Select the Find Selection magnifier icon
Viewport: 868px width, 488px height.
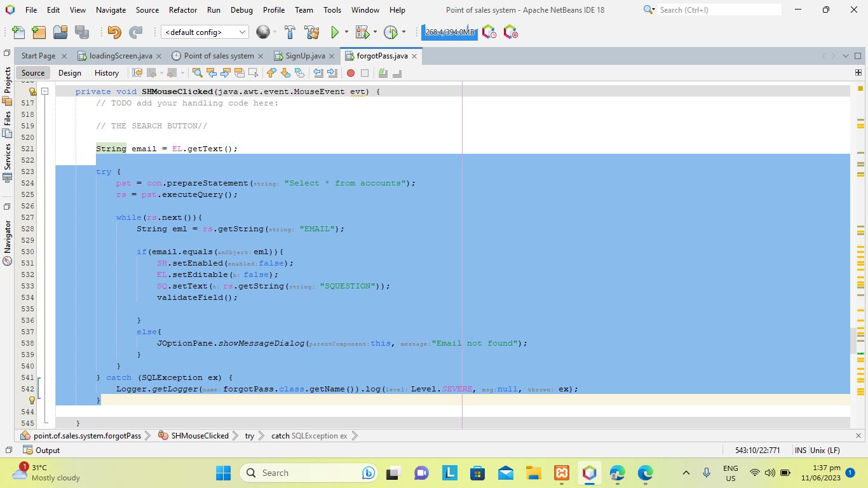[x=197, y=73]
